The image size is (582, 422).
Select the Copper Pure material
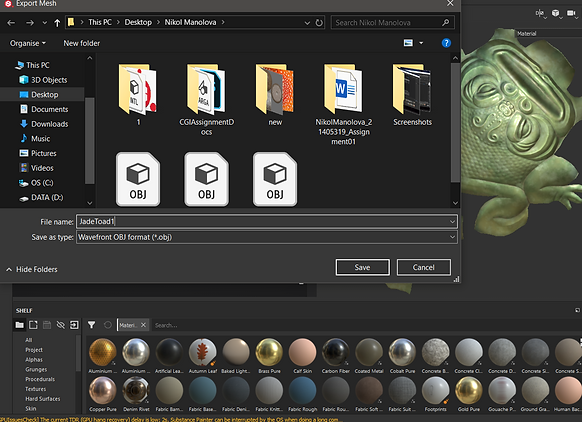click(x=103, y=394)
